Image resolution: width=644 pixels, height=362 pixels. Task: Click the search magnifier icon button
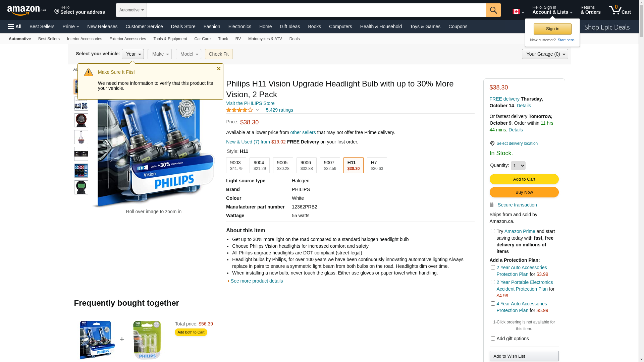[493, 10]
